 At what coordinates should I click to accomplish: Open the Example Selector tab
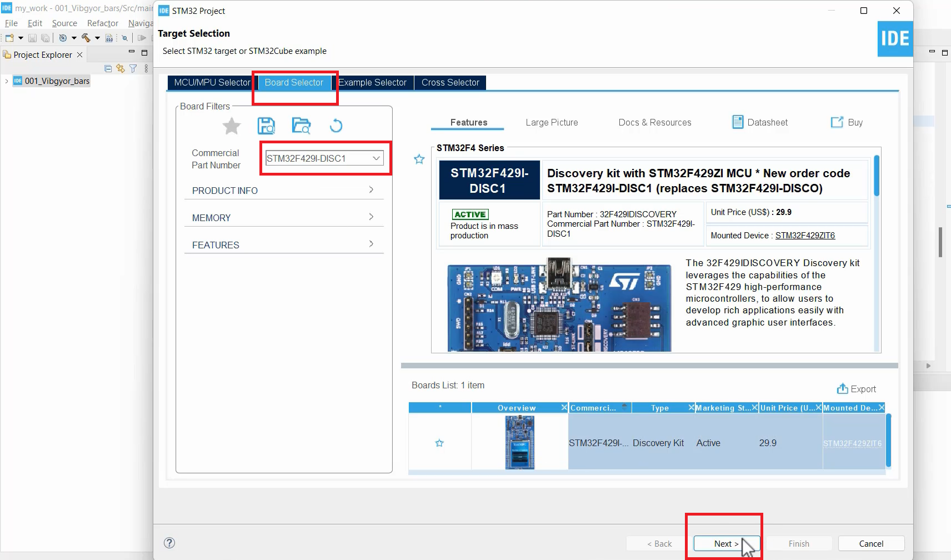[x=373, y=82]
